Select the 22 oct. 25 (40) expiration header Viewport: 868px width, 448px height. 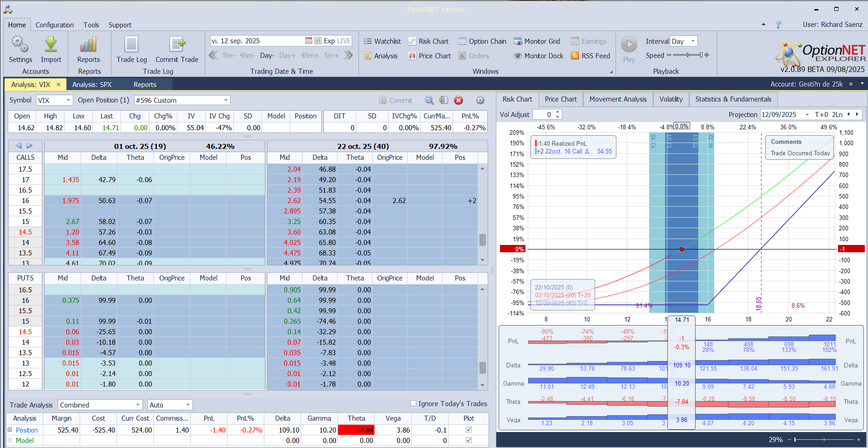pyautogui.click(x=377, y=146)
